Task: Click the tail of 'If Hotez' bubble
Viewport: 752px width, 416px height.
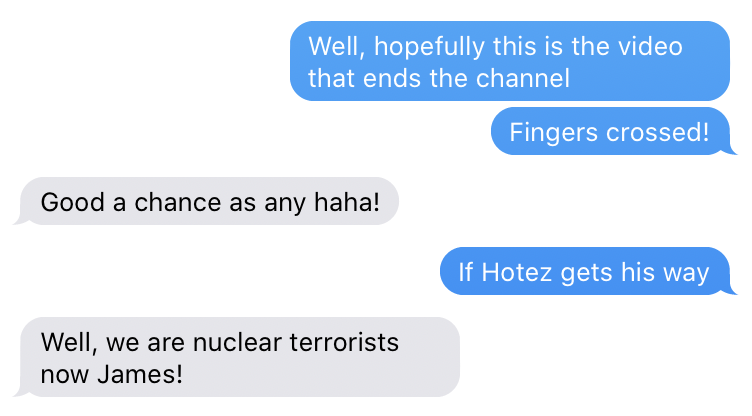Action: (732, 291)
